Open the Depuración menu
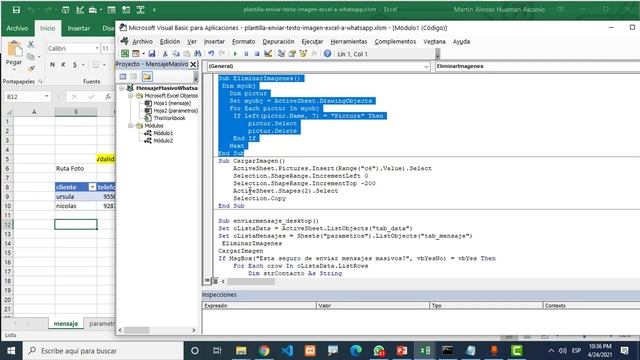Screen dimensions: 640x360 click(x=278, y=42)
